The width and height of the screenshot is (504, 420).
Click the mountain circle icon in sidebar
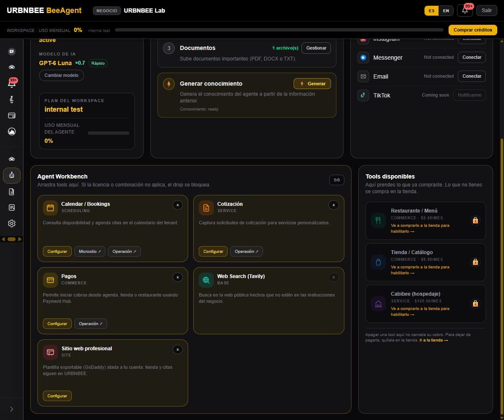pos(12,131)
